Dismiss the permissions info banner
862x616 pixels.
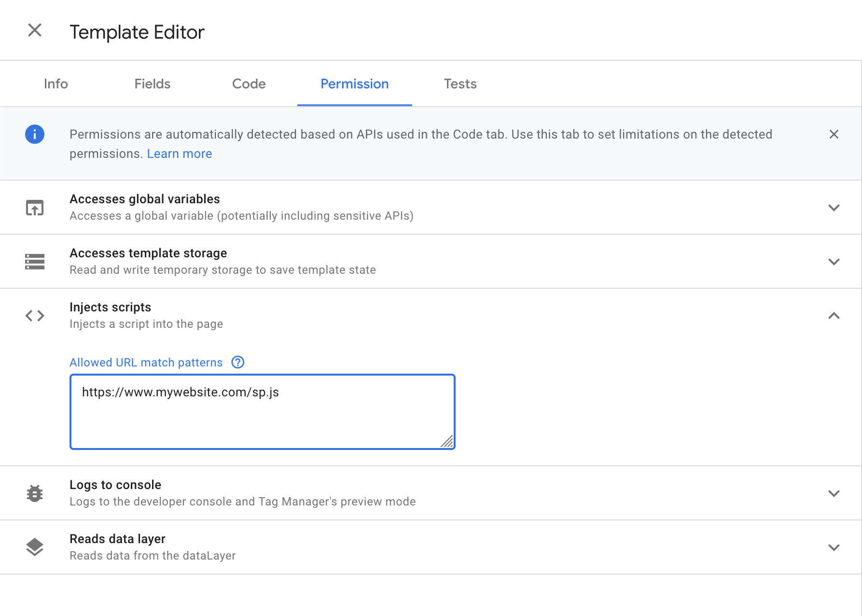point(834,134)
